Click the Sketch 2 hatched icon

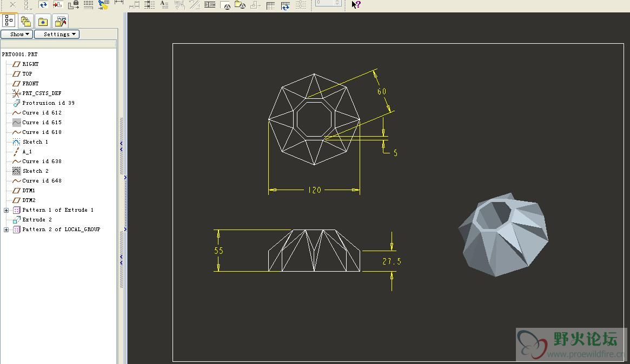click(16, 171)
